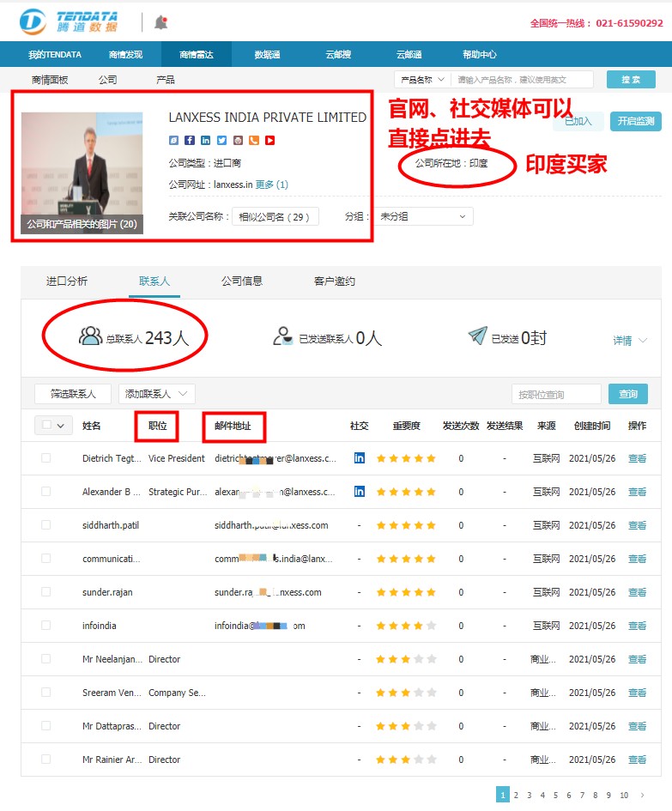Viewport: 672px width, 811px height.
Task: Click the star rating for infoindia
Action: 406,626
